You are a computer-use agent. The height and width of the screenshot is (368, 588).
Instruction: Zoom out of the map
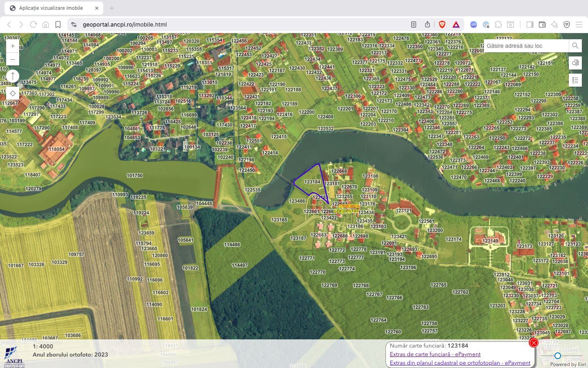[13, 59]
